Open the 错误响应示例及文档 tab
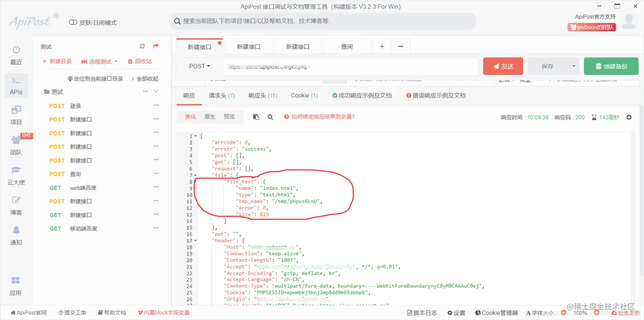644x320 pixels. (x=436, y=96)
